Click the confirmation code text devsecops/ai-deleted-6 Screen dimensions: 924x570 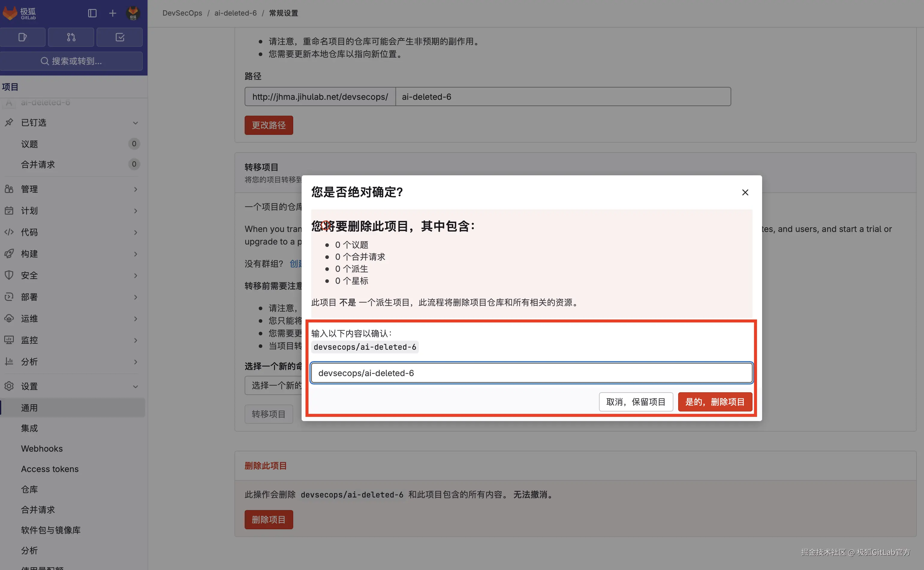pos(365,346)
